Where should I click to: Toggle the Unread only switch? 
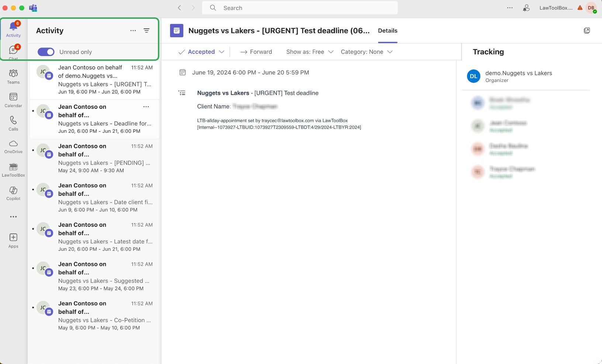tap(46, 52)
